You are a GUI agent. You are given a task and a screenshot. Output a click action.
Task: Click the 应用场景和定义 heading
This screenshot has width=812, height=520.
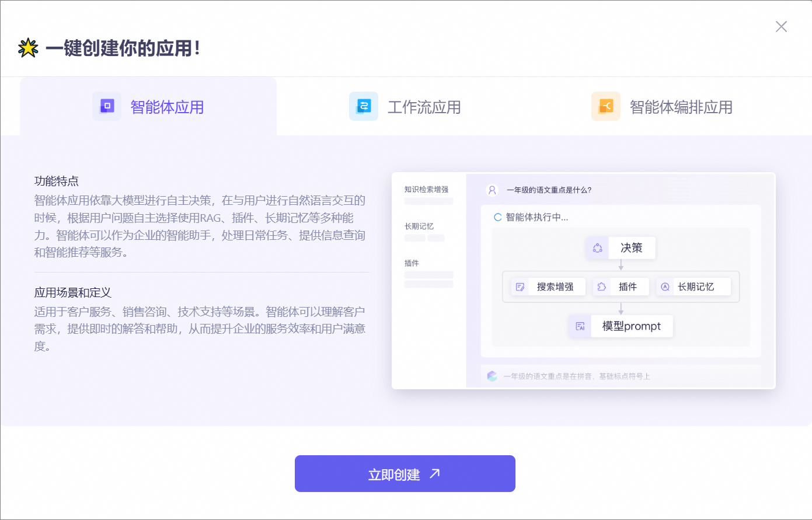coord(72,292)
